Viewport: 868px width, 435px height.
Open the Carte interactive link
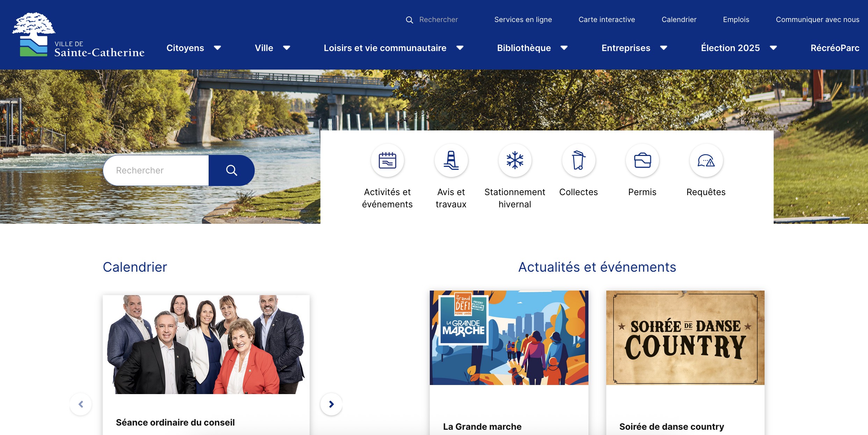click(x=606, y=20)
